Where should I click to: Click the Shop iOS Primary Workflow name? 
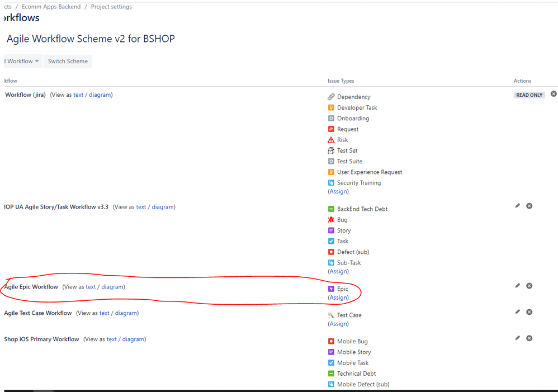point(41,339)
